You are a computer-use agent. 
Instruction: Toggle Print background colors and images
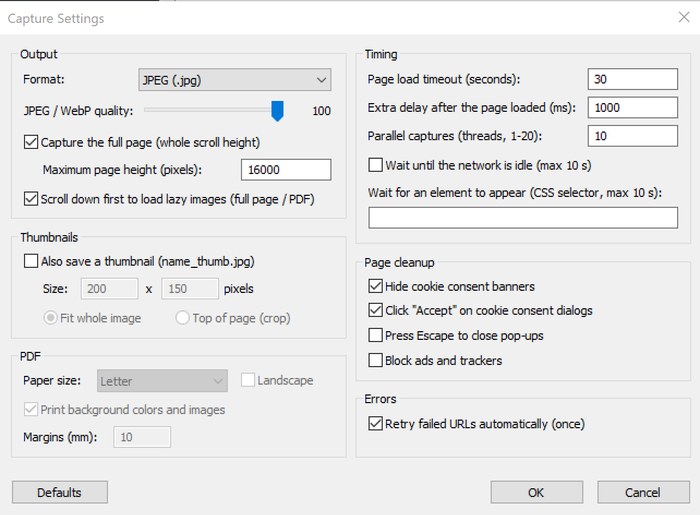tap(31, 409)
